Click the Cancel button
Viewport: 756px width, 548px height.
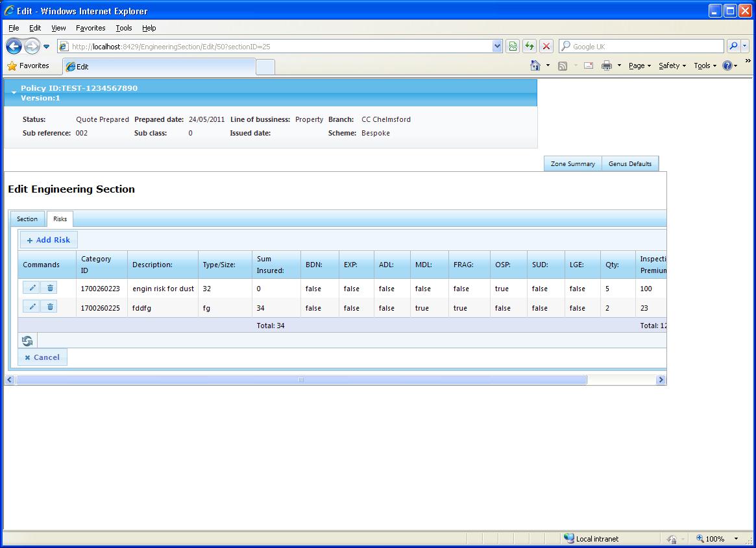[x=42, y=357]
